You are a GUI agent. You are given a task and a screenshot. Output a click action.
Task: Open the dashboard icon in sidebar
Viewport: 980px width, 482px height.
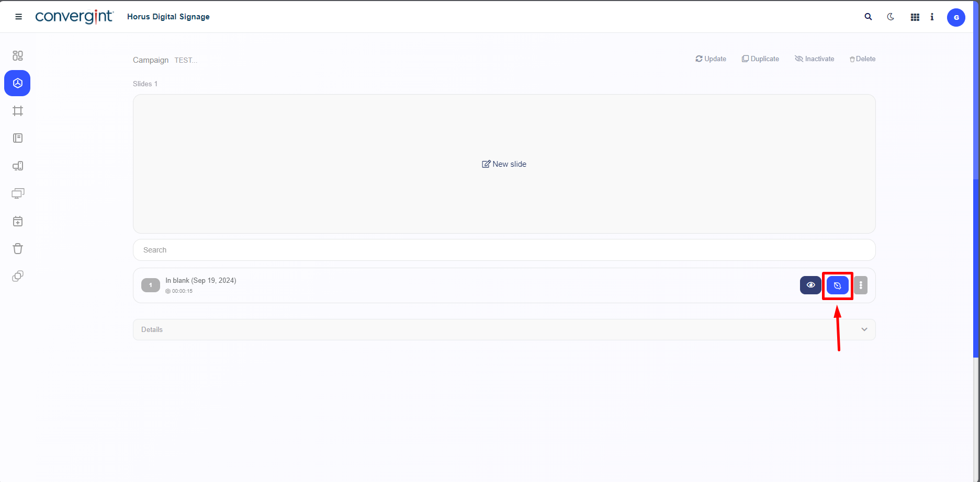(18, 55)
